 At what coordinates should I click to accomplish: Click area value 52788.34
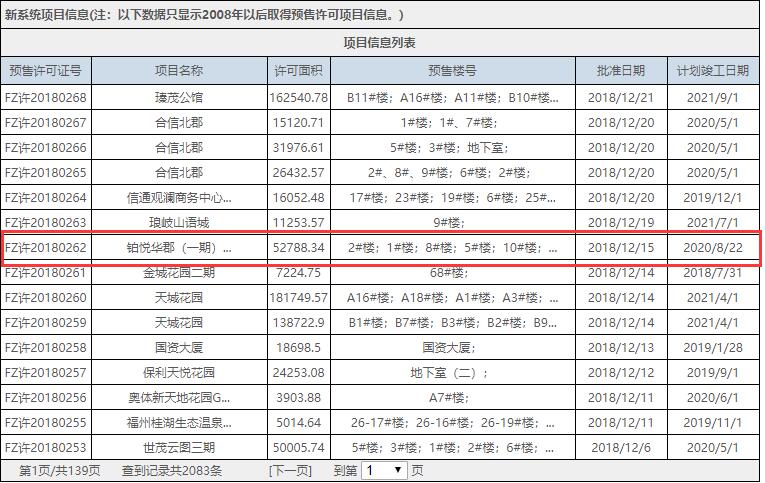click(299, 247)
